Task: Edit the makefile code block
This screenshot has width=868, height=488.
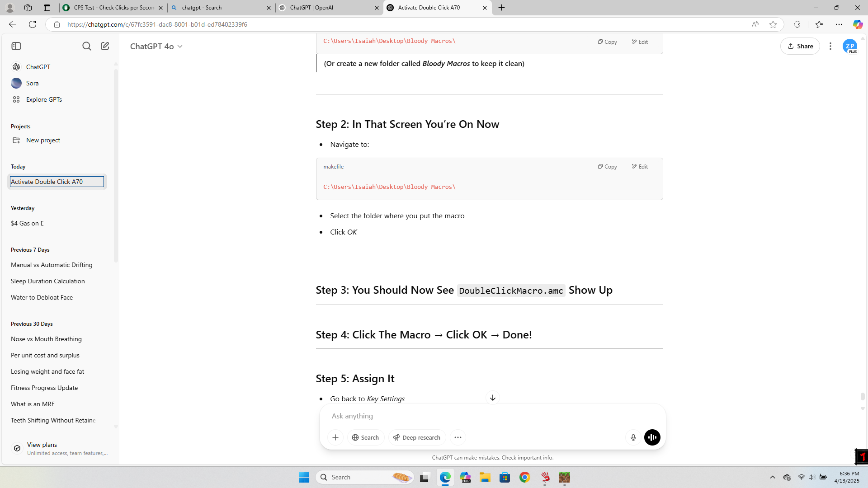Action: 640,167
